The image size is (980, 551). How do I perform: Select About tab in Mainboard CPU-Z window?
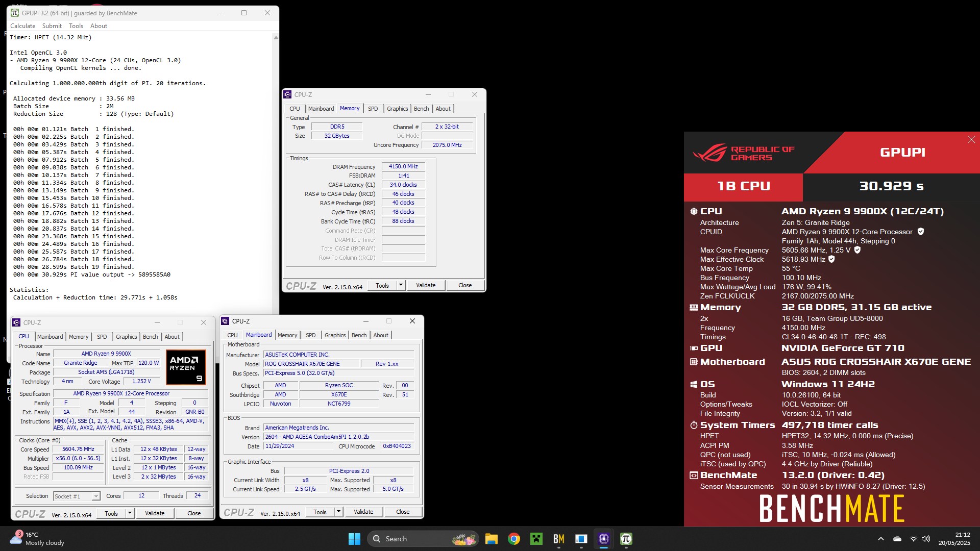click(x=381, y=335)
